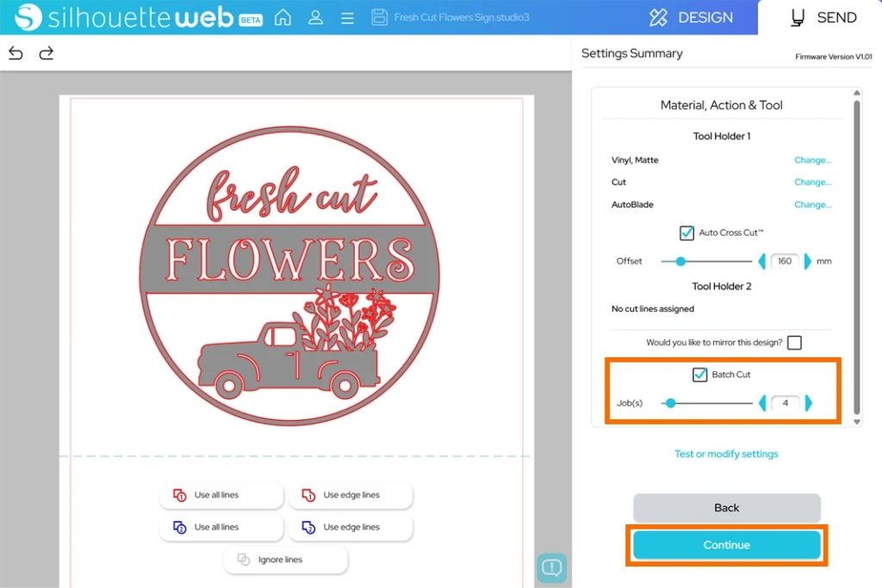Change the AutoBlade tool setting
The image size is (882, 588).
coord(812,205)
